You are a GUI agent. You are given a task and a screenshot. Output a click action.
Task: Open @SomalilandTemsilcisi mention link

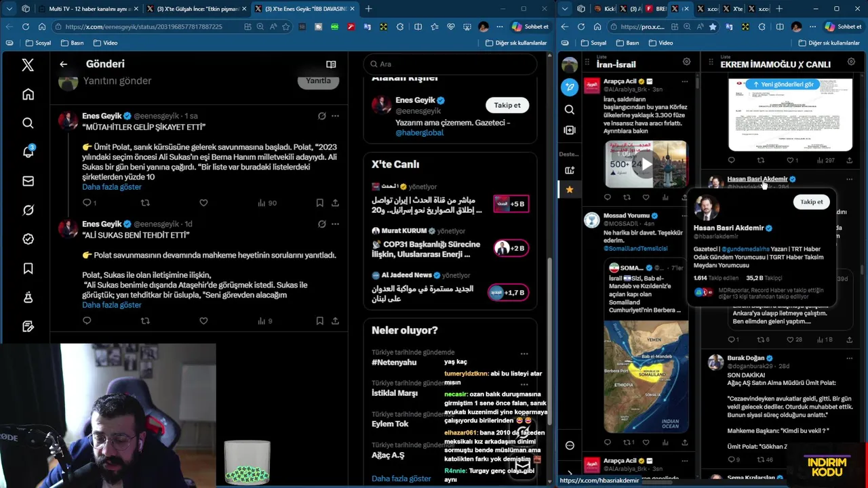coord(635,249)
